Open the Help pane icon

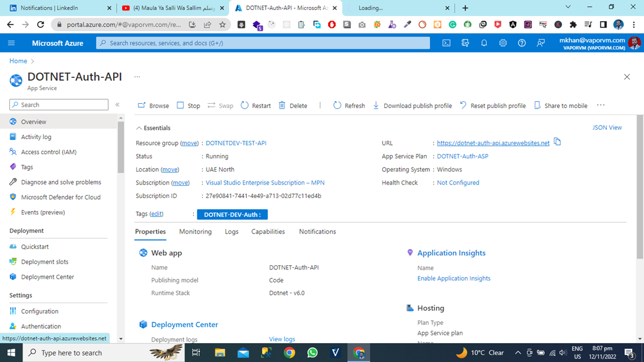[521, 42]
